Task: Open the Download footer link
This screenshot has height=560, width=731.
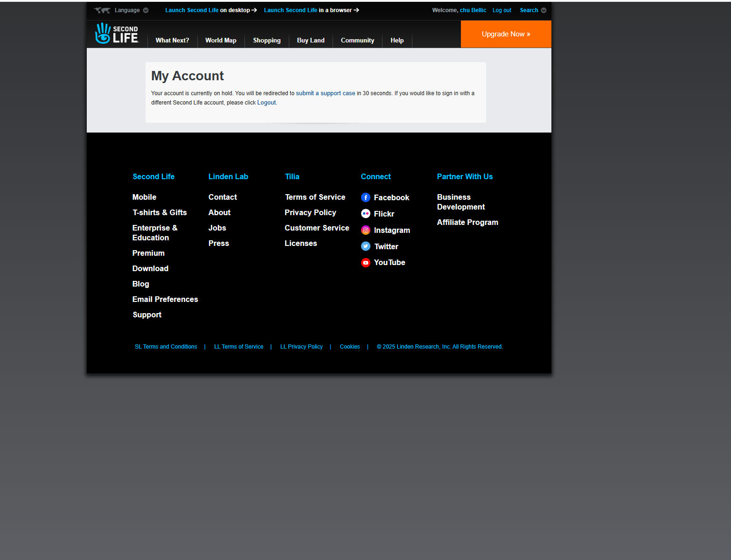Action: pos(150,269)
